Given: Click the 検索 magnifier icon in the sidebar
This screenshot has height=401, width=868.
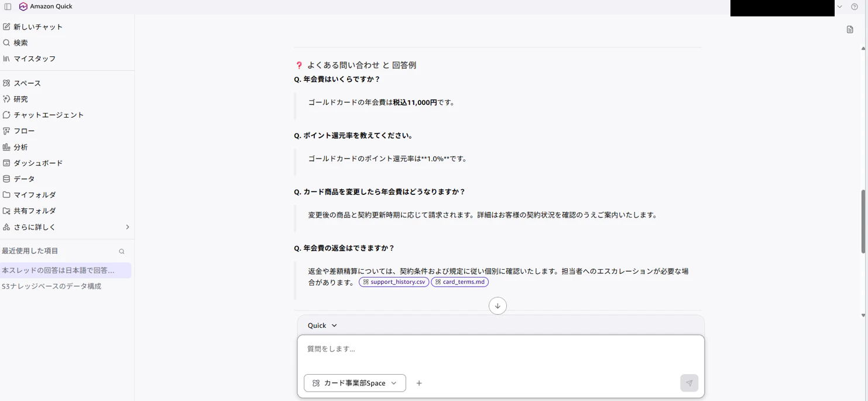Looking at the screenshot, I should (x=6, y=43).
